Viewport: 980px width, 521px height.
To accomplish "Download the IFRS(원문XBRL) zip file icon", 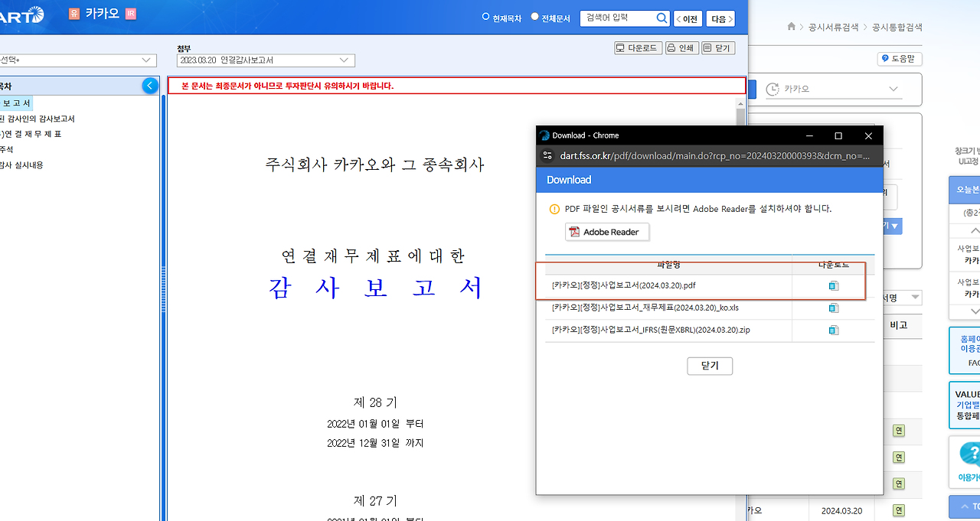I will pyautogui.click(x=833, y=331).
